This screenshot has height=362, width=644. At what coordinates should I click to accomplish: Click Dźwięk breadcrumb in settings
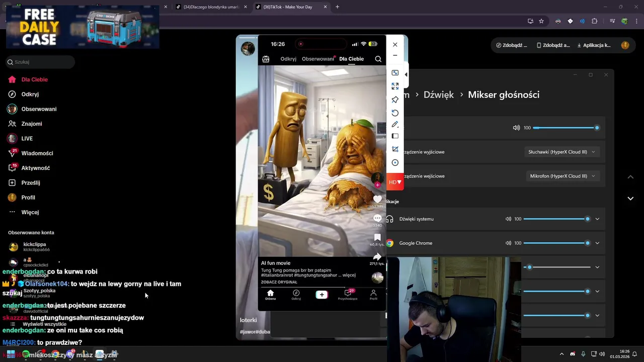tap(438, 95)
